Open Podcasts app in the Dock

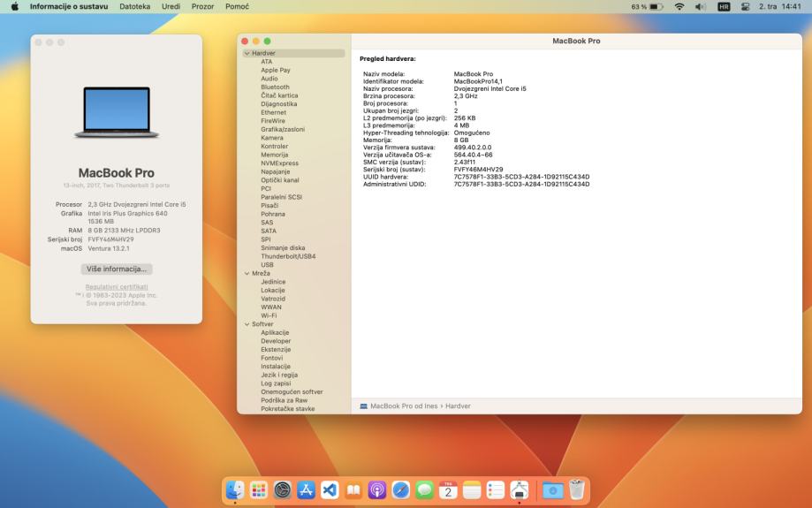coord(377,489)
